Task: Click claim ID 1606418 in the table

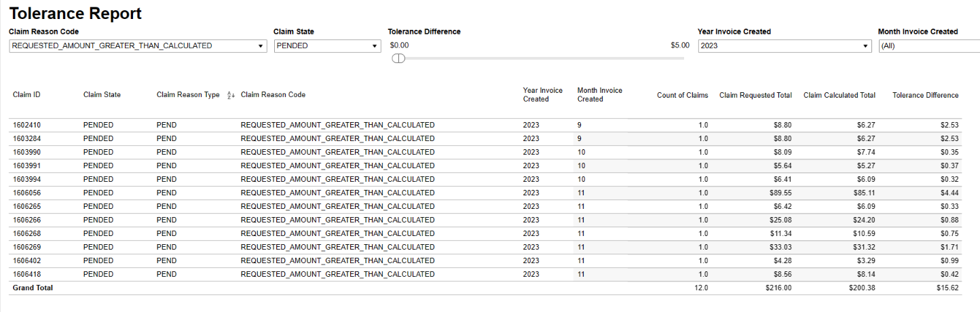Action: click(26, 274)
